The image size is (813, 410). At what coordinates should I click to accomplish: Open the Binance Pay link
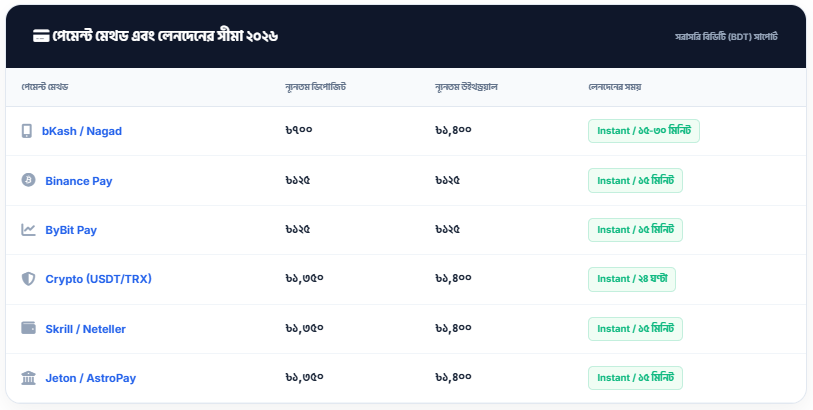coord(79,181)
